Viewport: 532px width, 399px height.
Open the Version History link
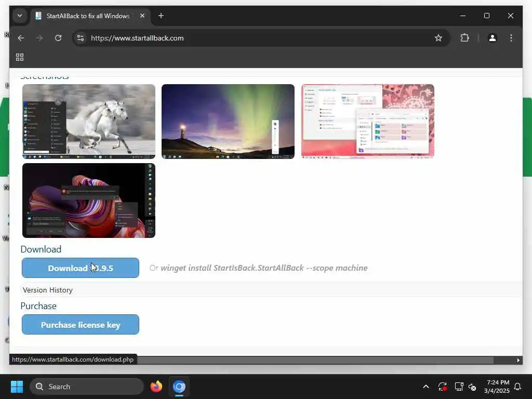[x=48, y=290]
